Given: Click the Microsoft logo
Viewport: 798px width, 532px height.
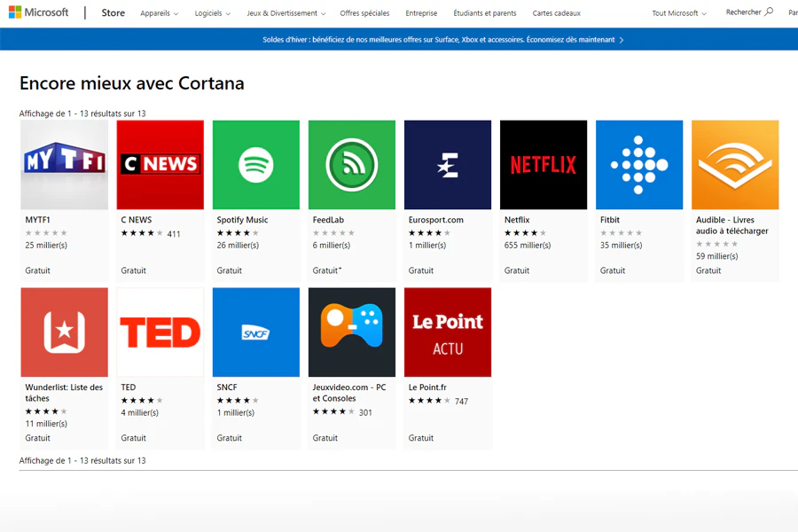Looking at the screenshot, I should pyautogui.click(x=39, y=13).
